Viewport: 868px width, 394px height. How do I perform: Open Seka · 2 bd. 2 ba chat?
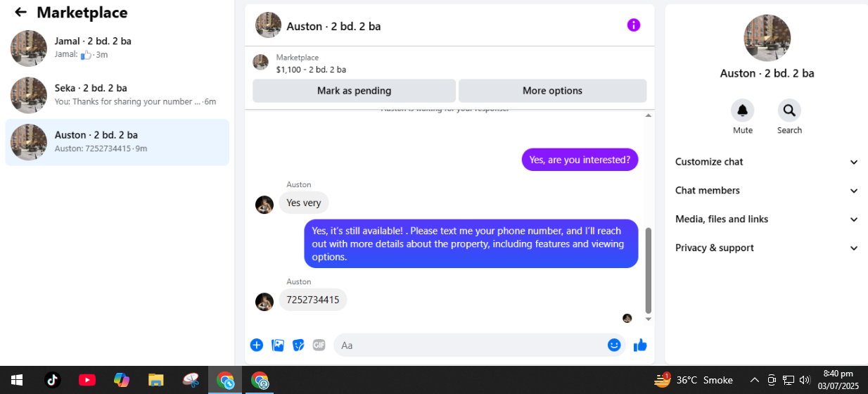117,95
